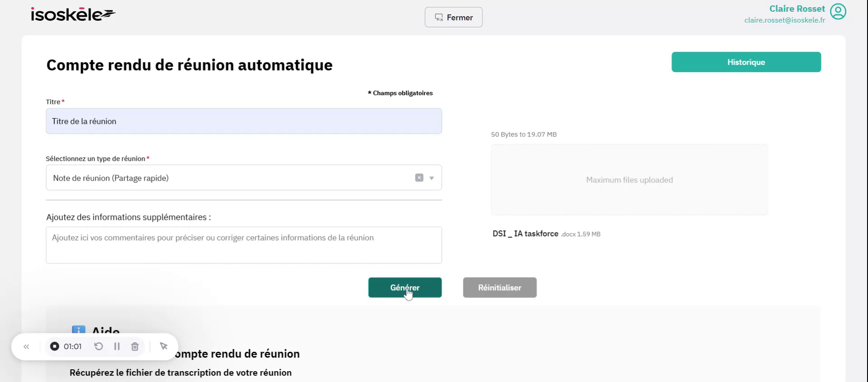Open the Note de réunion type selector
This screenshot has height=382, width=868.
click(x=244, y=178)
